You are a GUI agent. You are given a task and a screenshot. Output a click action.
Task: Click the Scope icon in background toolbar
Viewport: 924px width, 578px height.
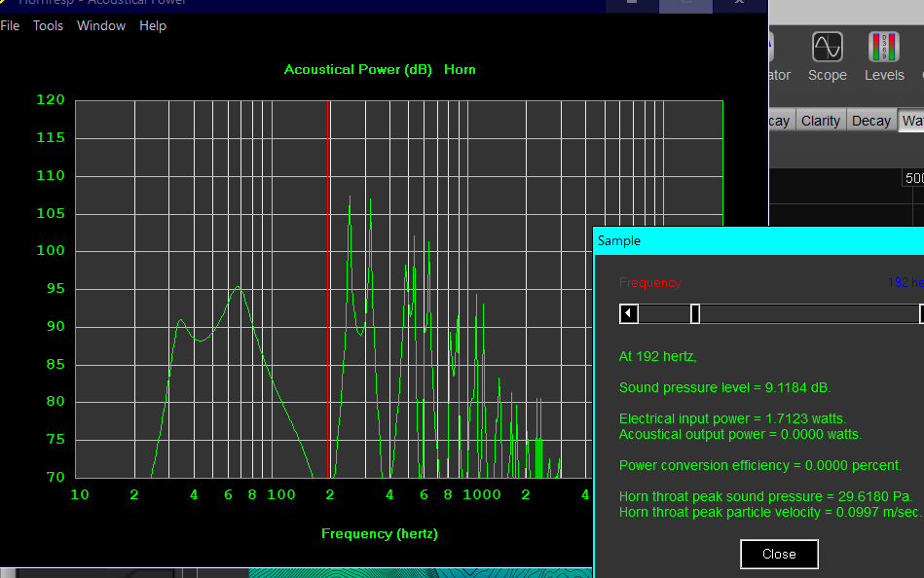point(828,56)
